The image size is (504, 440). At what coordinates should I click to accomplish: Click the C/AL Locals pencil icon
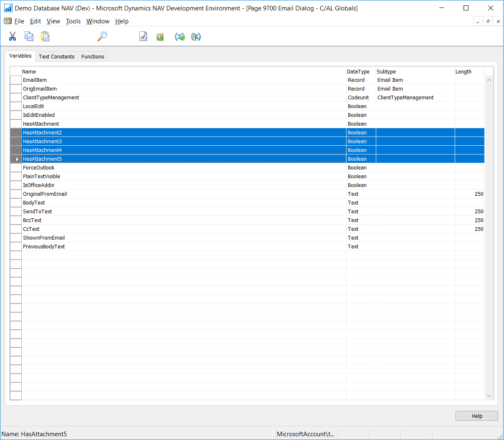tap(196, 37)
